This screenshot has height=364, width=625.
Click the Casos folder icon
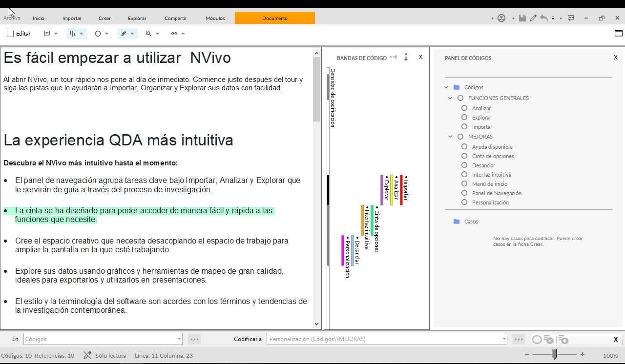(x=457, y=222)
